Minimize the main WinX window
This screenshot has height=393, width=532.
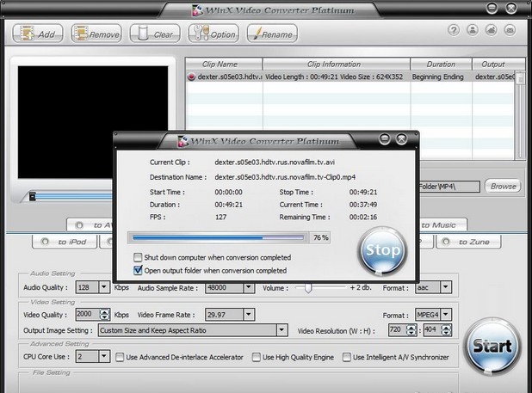[x=492, y=8]
